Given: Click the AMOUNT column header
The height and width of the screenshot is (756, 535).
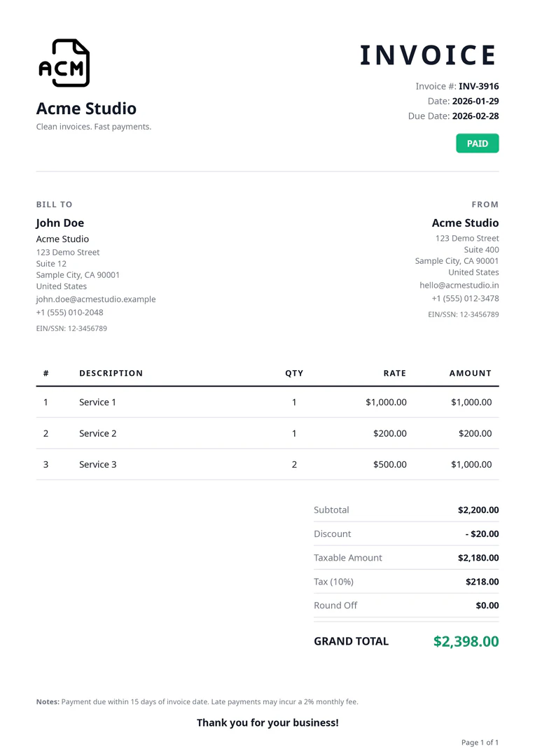Looking at the screenshot, I should tap(470, 373).
